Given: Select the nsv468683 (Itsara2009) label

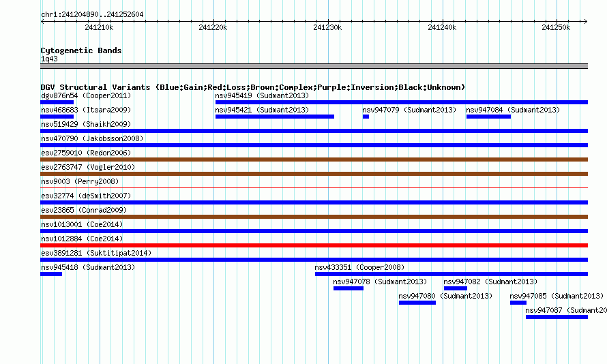Looking at the screenshot, I should (x=86, y=110).
